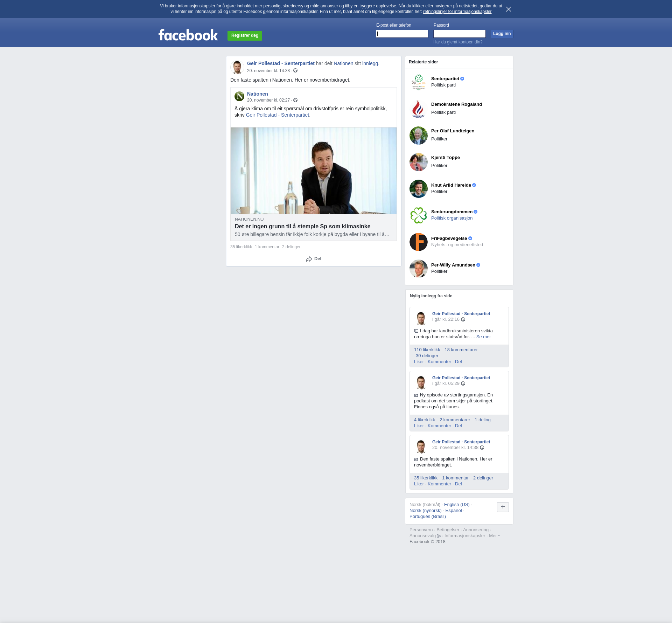Switch language to Português (Brasil)

[428, 517]
